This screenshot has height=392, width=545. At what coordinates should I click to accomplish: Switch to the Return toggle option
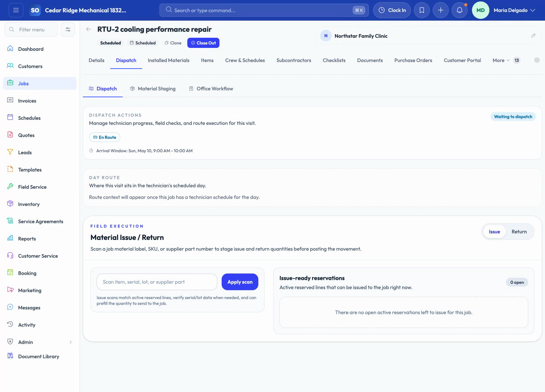click(519, 232)
